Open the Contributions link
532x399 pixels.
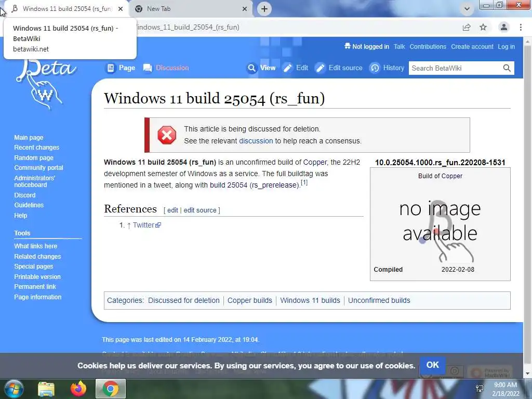click(x=428, y=47)
